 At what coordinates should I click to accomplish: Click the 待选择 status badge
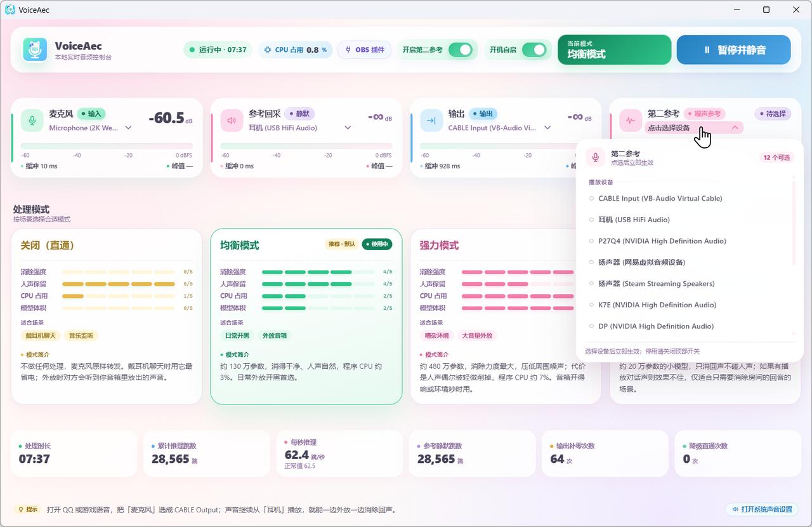click(773, 114)
